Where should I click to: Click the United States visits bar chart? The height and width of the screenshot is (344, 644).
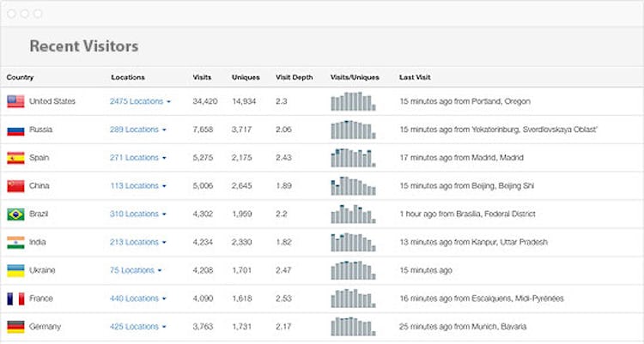(353, 101)
